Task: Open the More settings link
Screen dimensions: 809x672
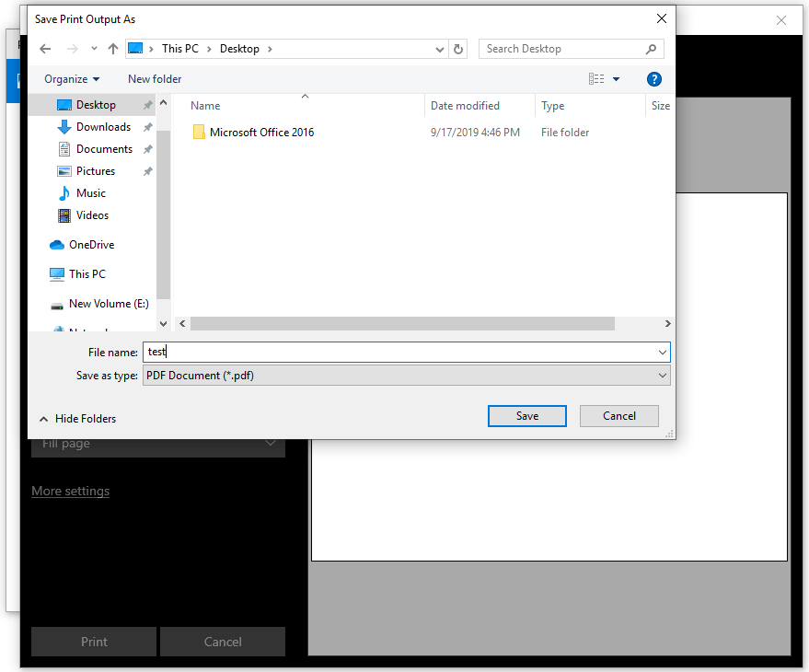Action: click(x=70, y=491)
